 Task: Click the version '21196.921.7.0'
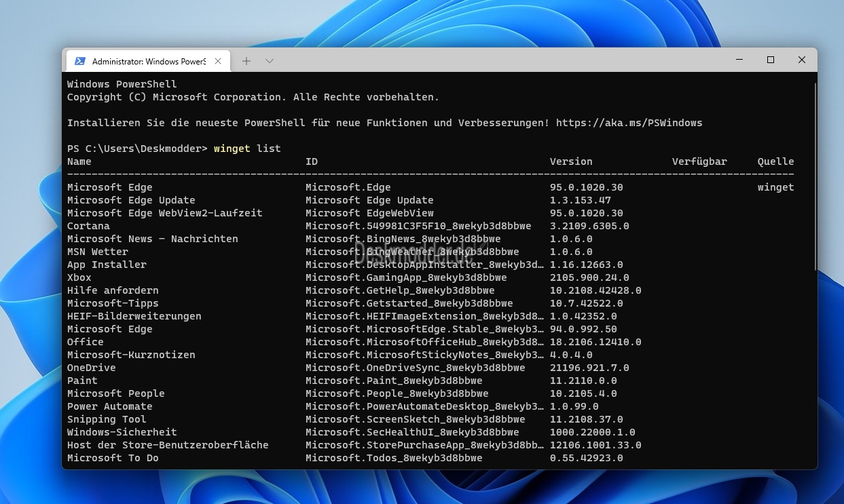coord(589,368)
